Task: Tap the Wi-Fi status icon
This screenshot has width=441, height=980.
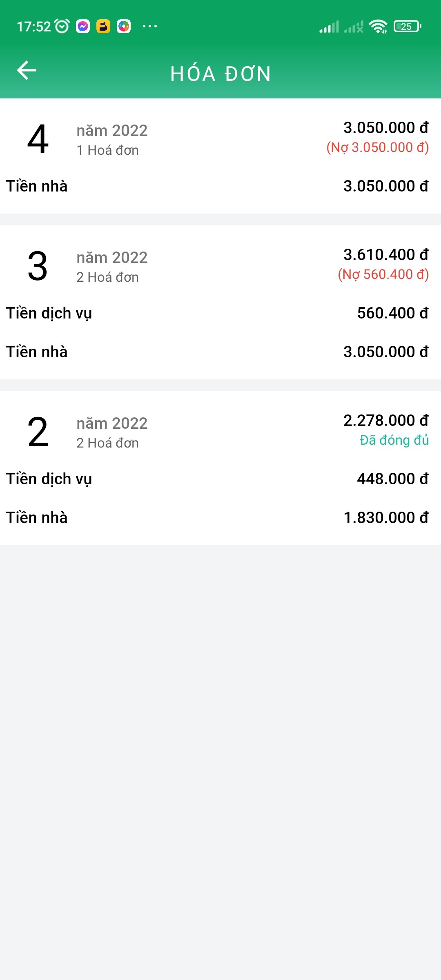Action: pyautogui.click(x=378, y=27)
